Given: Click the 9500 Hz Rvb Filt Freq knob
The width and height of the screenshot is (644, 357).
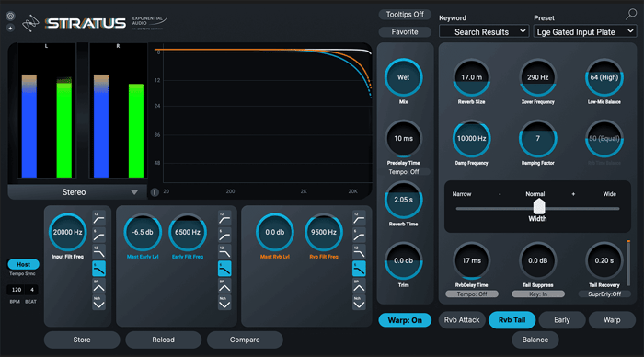Looking at the screenshot, I should coord(324,232).
